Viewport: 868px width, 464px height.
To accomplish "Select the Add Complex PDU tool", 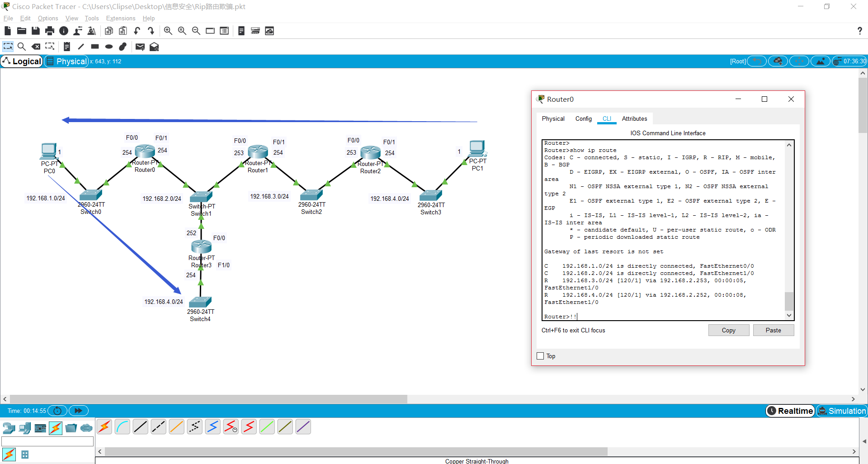I will [154, 47].
